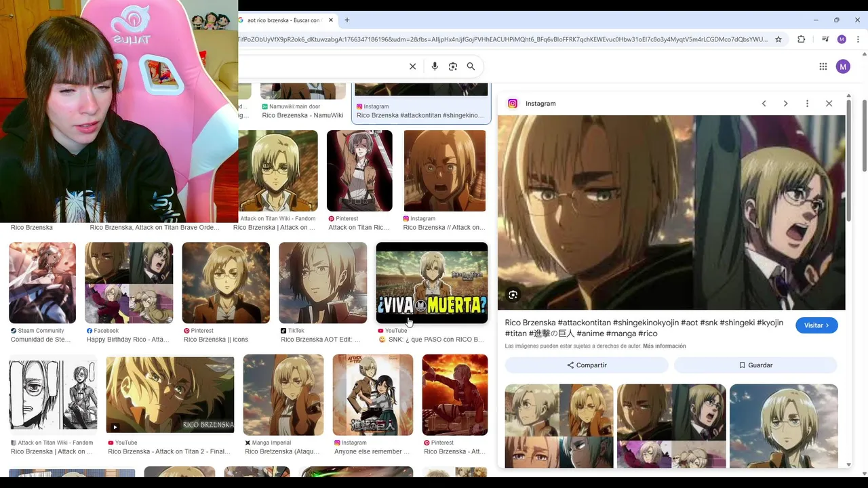Click 'Rico Brzenska - NamuWiki' result title
Image resolution: width=868 pixels, height=488 pixels.
302,116
